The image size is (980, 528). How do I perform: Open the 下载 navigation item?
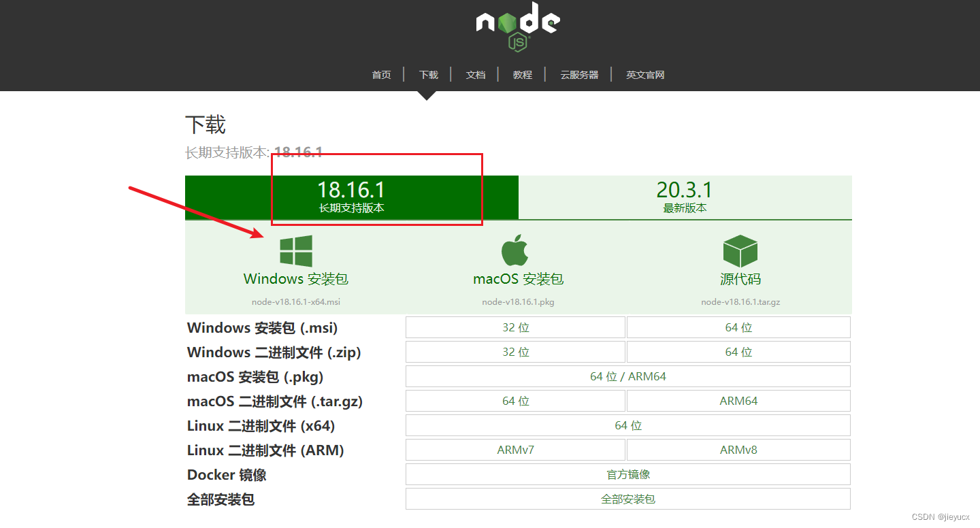tap(428, 75)
